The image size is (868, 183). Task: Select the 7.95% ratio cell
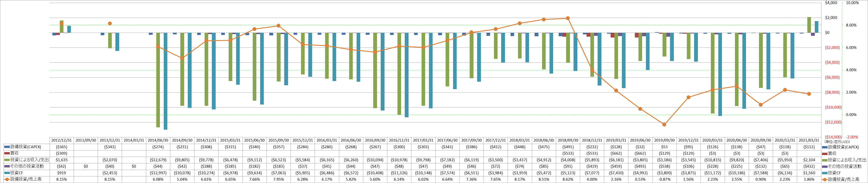click(x=278, y=179)
